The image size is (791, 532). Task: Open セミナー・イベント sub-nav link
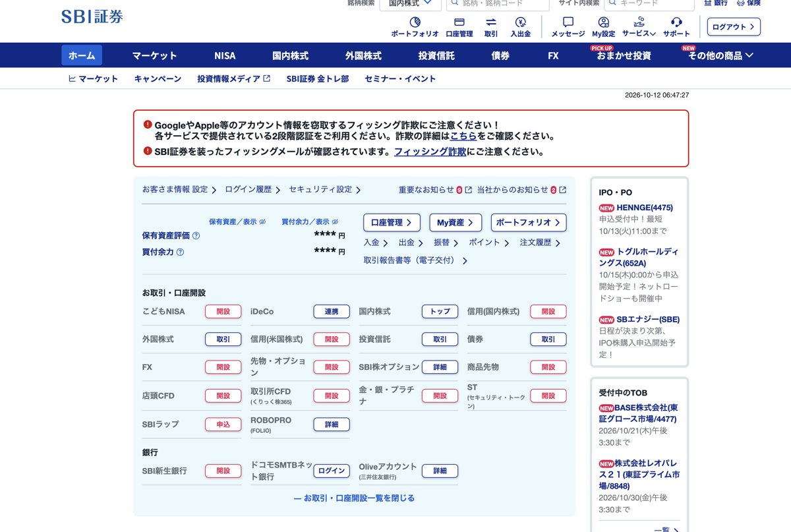pyautogui.click(x=400, y=78)
